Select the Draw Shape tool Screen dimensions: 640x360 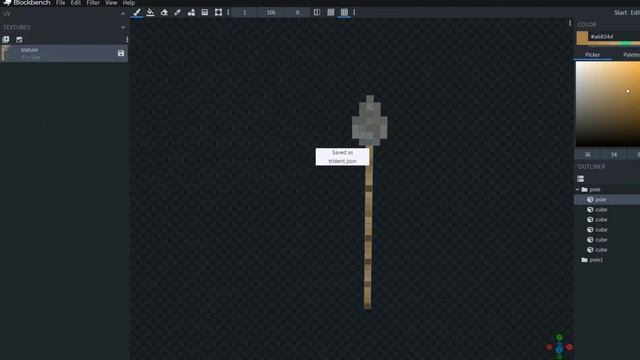[191, 12]
